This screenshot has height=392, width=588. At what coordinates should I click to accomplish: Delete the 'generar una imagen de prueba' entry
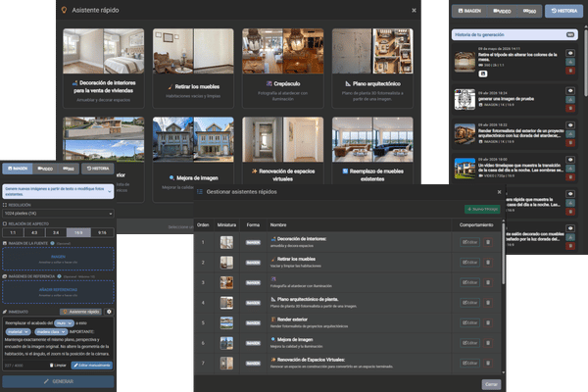click(x=570, y=109)
